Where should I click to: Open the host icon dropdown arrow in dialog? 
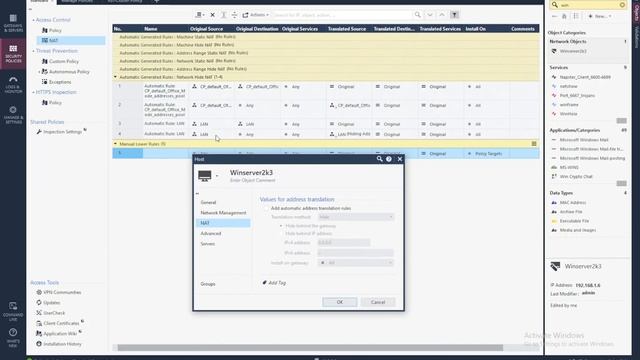click(x=217, y=176)
